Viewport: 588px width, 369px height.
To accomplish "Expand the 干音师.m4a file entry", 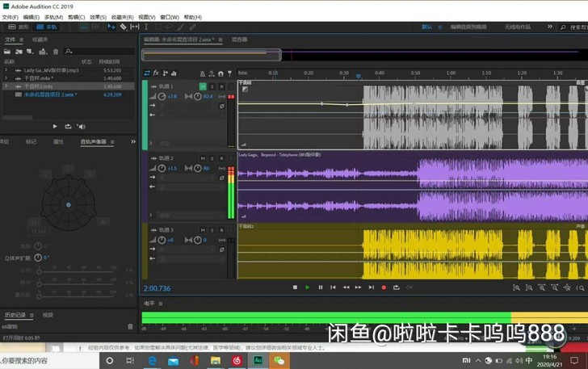I will pyautogui.click(x=6, y=78).
